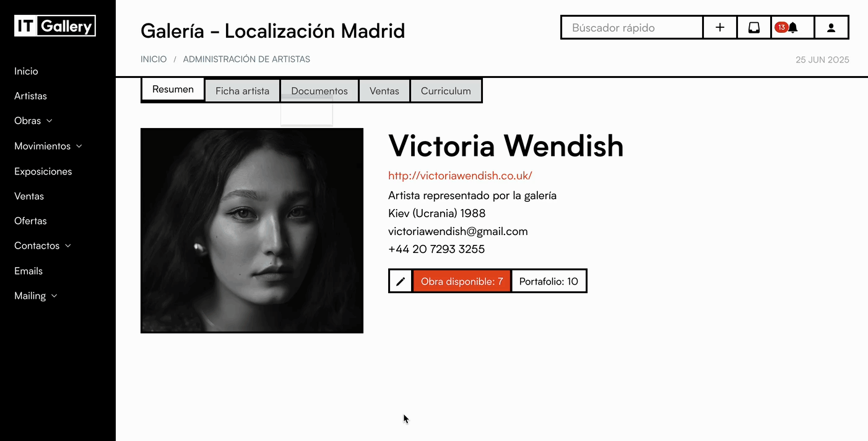The height and width of the screenshot is (441, 868).
Task: Click the IT Gallery logo
Action: click(55, 26)
